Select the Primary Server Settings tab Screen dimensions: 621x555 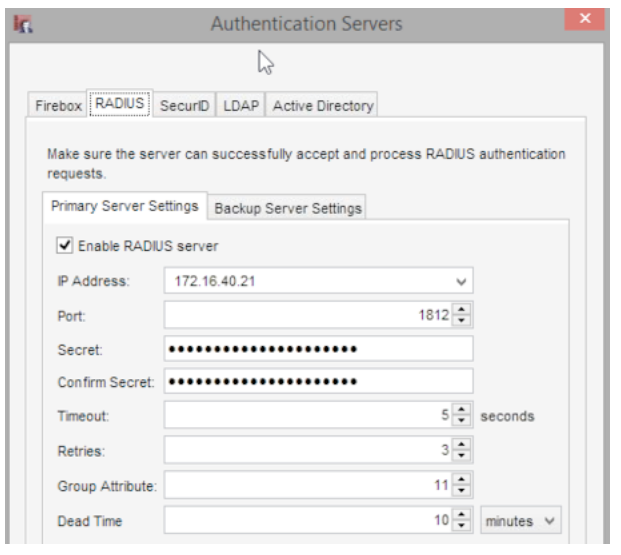coord(127,208)
